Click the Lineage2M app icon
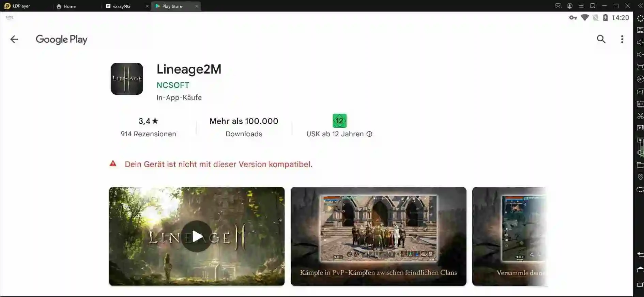The height and width of the screenshot is (297, 644). (x=127, y=79)
